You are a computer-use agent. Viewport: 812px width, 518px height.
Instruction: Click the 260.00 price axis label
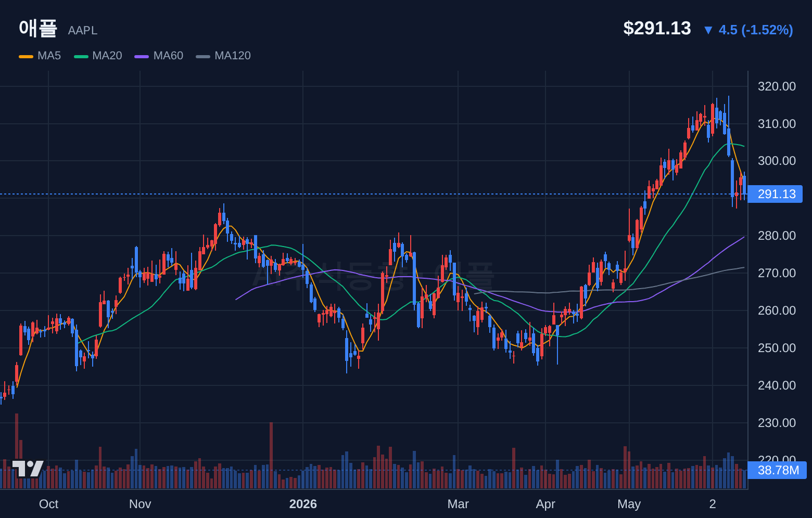pyautogui.click(x=777, y=310)
